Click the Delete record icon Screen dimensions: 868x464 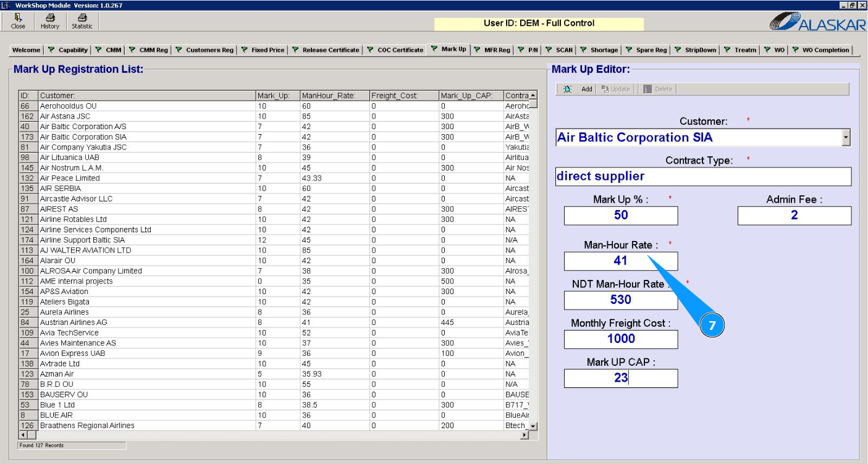pyautogui.click(x=647, y=89)
